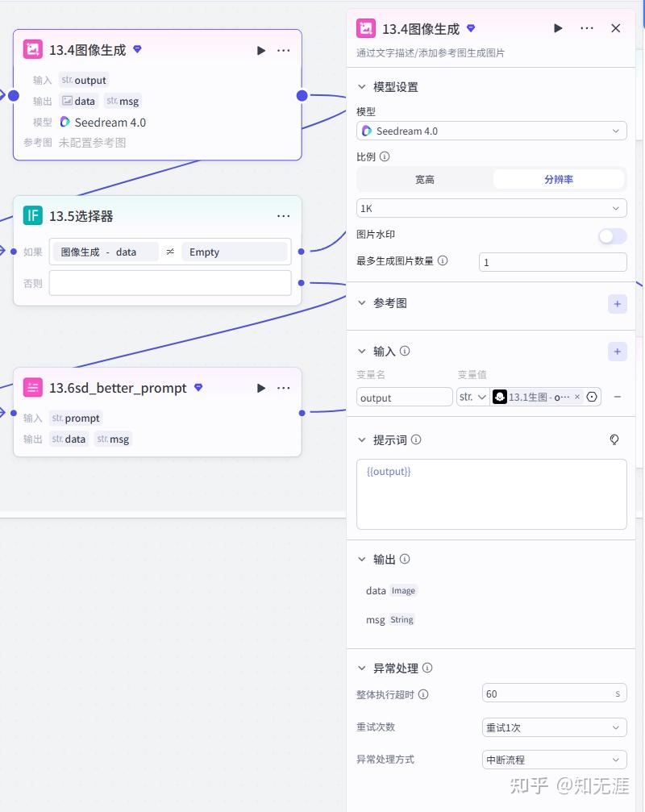The image size is (645, 812).
Task: Click the gem badge beside 13.6sd_better_prompt title
Action: pyautogui.click(x=198, y=387)
